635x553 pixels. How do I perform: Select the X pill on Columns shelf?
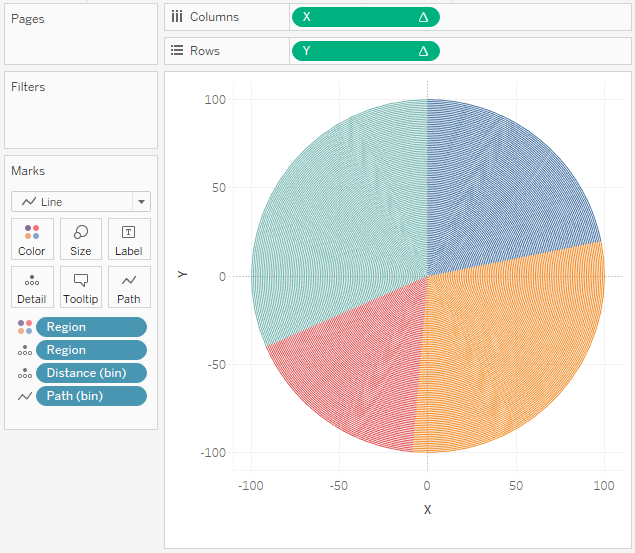[366, 17]
